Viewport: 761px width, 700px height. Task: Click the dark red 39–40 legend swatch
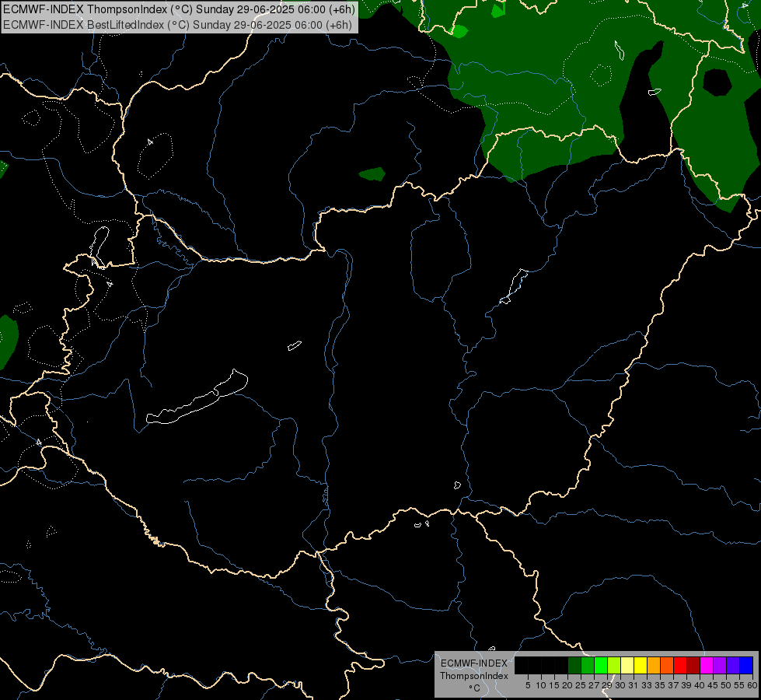[693, 665]
